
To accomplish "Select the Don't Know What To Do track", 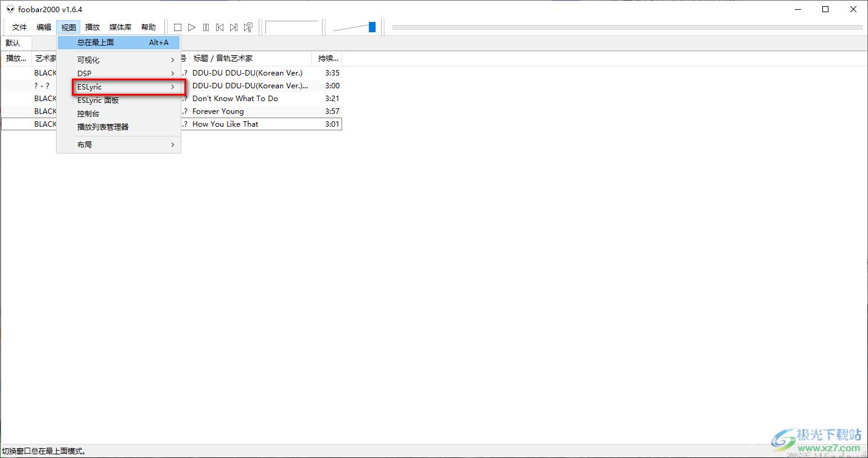I will click(x=235, y=99).
